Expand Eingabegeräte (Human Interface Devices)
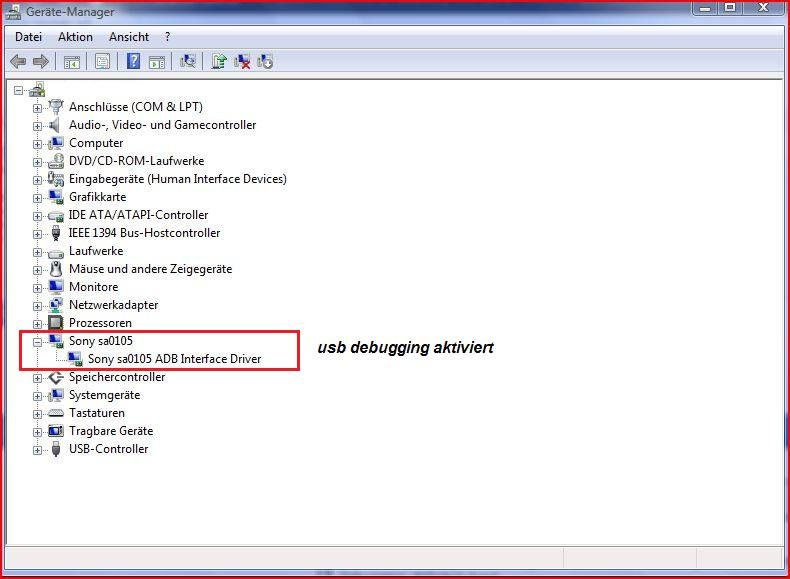Viewport: 790px width, 579px height. tap(37, 180)
